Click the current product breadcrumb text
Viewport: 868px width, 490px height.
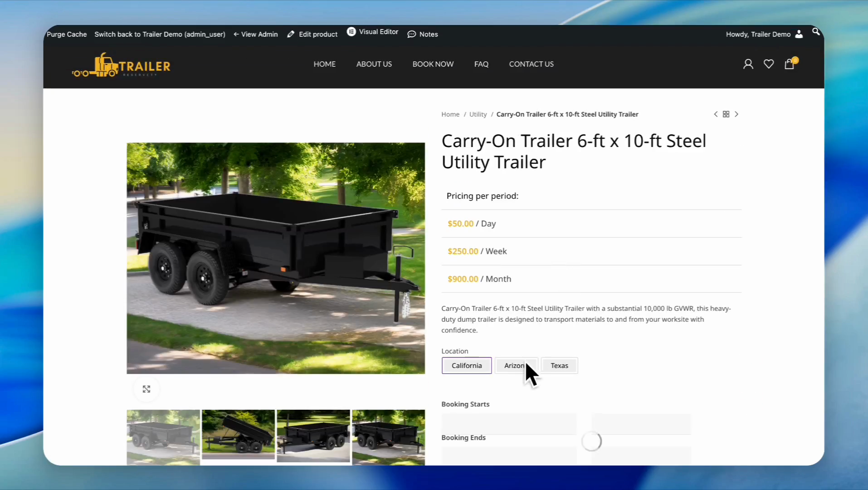(567, 114)
